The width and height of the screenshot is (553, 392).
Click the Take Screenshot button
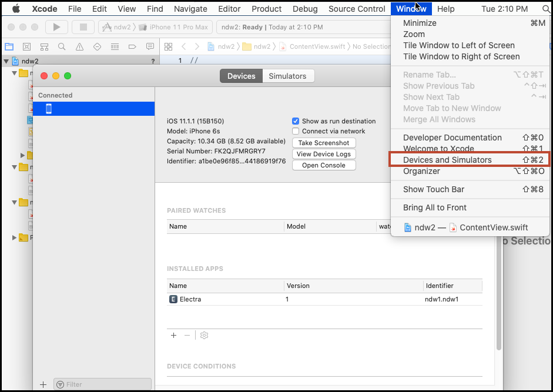click(x=324, y=143)
